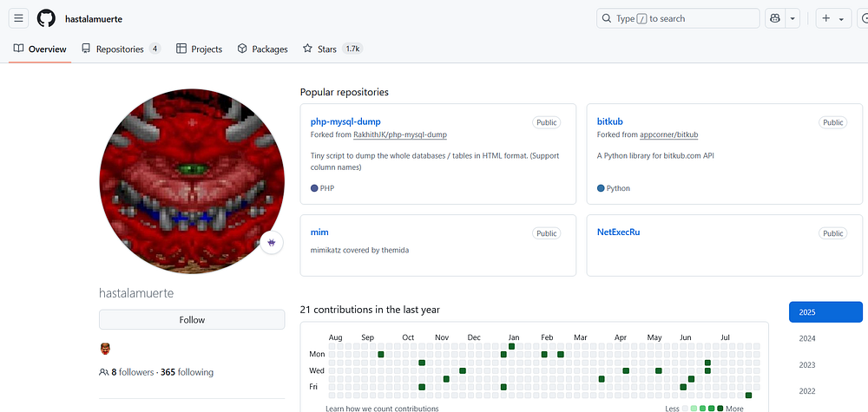Viewport: 868px width, 412px height.
Task: Open the mim repository
Action: click(319, 232)
